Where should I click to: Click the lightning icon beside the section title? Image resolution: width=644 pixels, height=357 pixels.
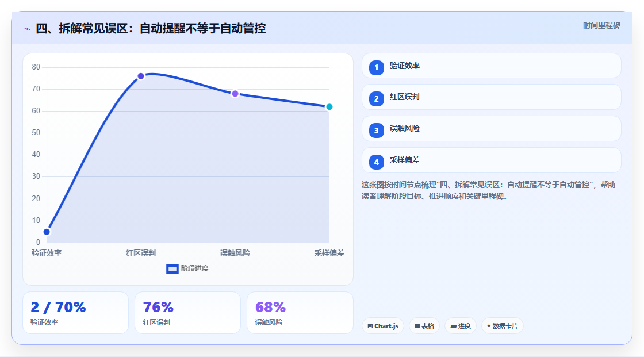pyautogui.click(x=27, y=29)
